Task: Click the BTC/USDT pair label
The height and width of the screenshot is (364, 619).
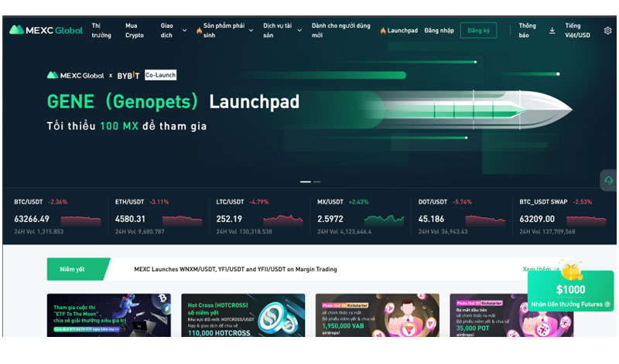Action: tap(29, 202)
